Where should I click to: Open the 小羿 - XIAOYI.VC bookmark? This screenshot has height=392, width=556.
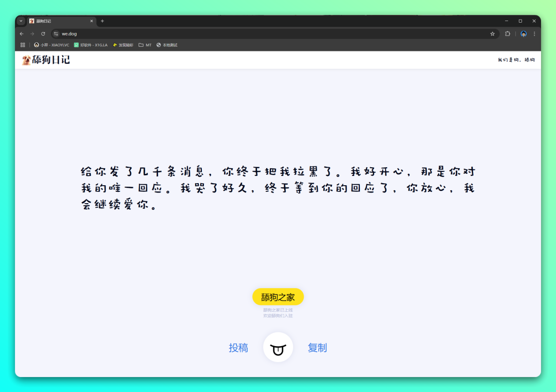51,45
